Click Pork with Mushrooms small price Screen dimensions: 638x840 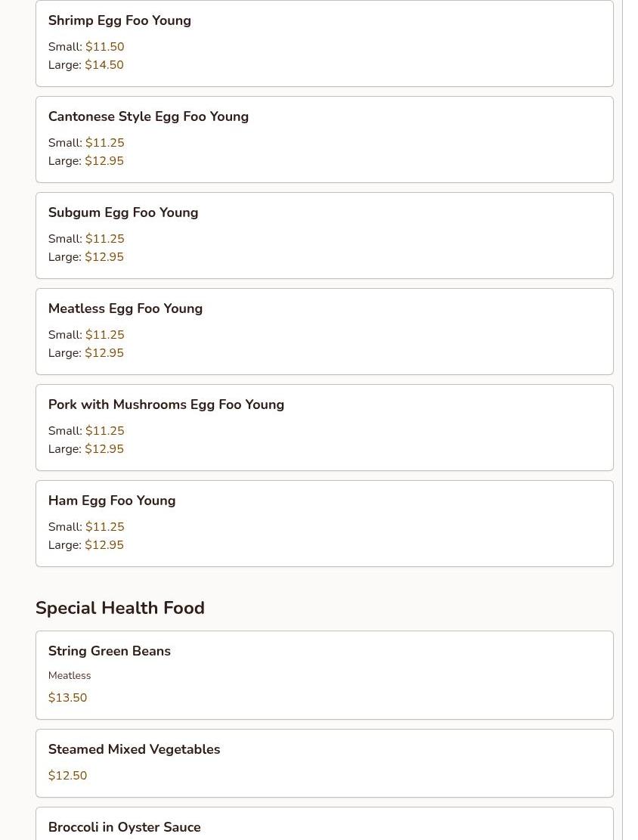(104, 431)
